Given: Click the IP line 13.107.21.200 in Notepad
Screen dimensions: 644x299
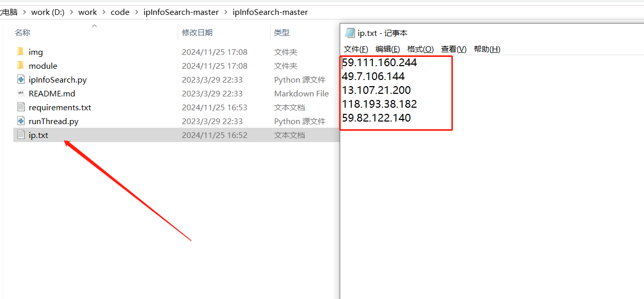Looking at the screenshot, I should click(376, 90).
